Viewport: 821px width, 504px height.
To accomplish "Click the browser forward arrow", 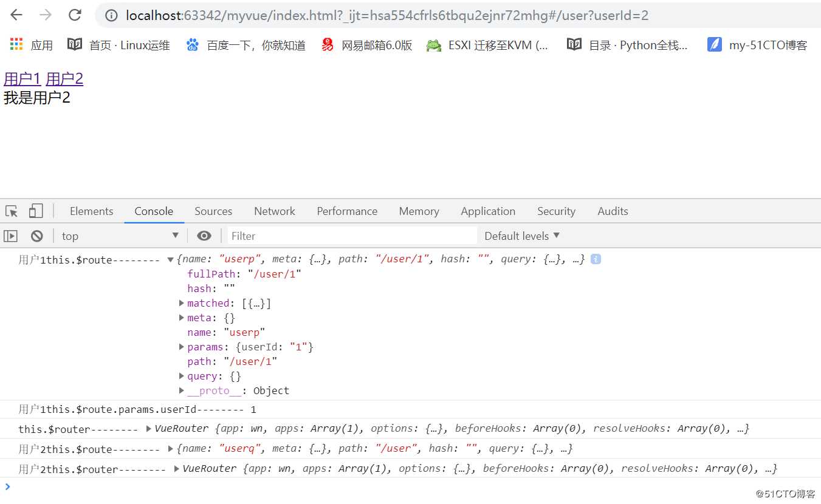I will pos(45,15).
